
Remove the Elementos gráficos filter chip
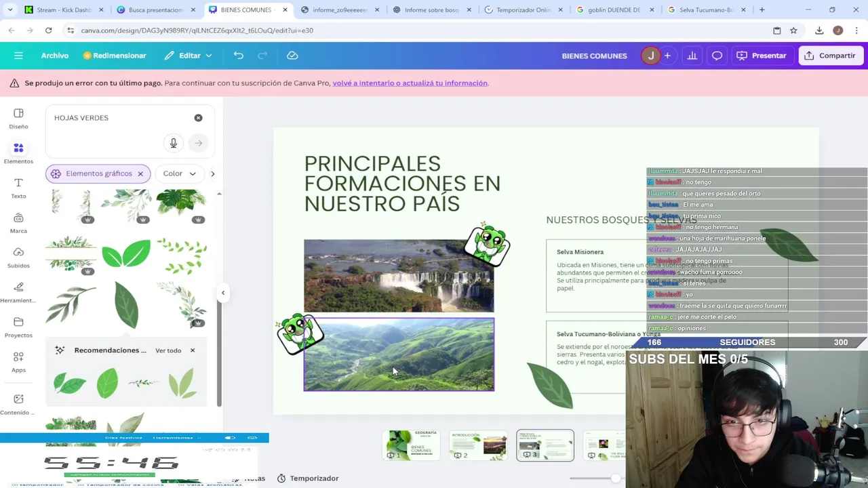[x=140, y=174]
